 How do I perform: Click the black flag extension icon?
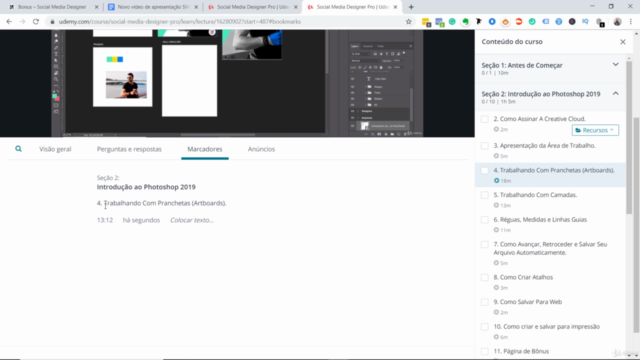(x=479, y=22)
